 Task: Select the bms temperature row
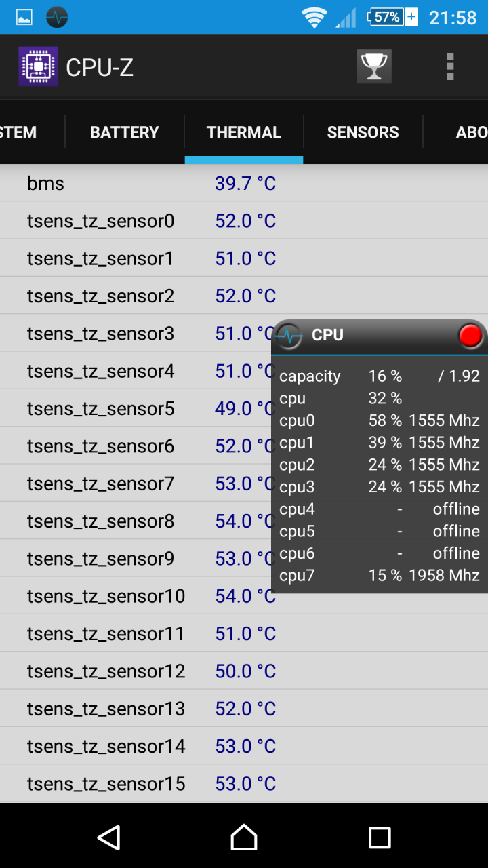click(x=244, y=183)
